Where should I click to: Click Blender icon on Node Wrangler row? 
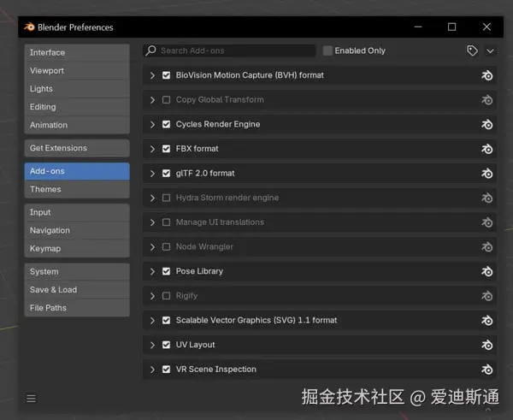[486, 247]
